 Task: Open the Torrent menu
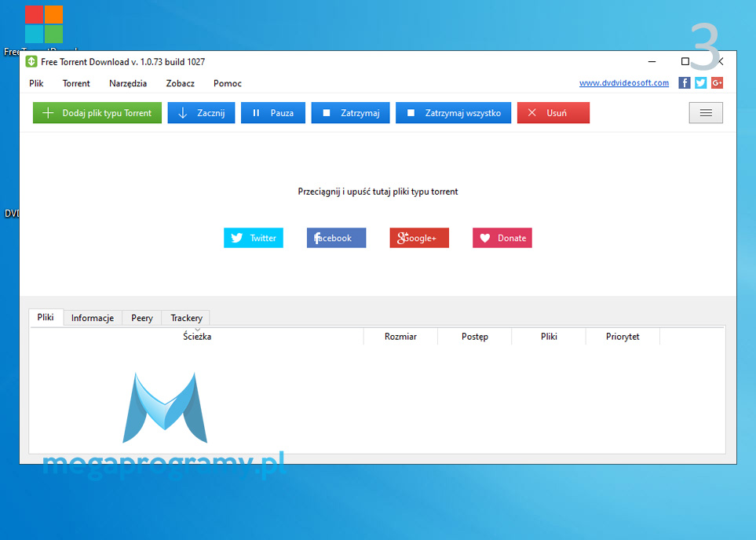76,83
